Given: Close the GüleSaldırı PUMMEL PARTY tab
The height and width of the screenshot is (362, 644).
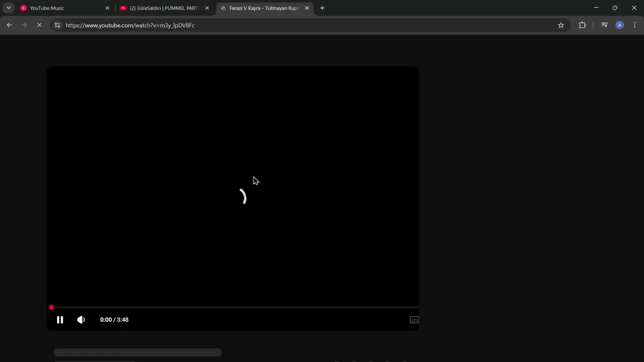Looking at the screenshot, I should pos(207,8).
